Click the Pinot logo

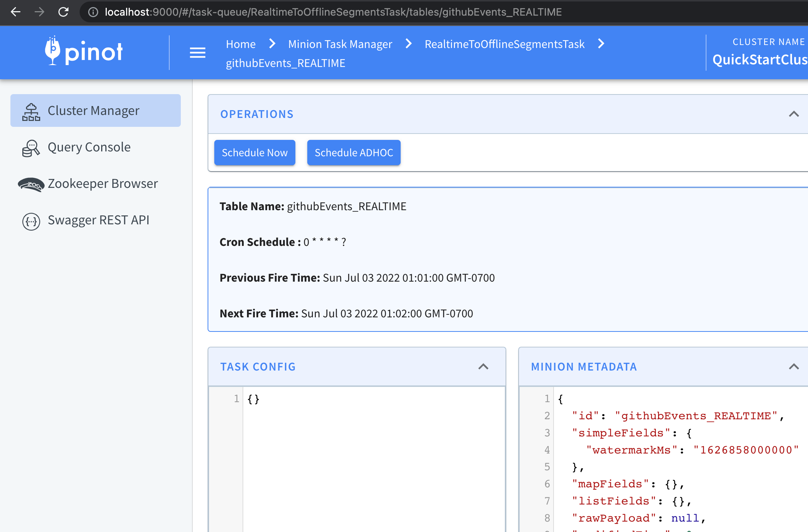[84, 52]
